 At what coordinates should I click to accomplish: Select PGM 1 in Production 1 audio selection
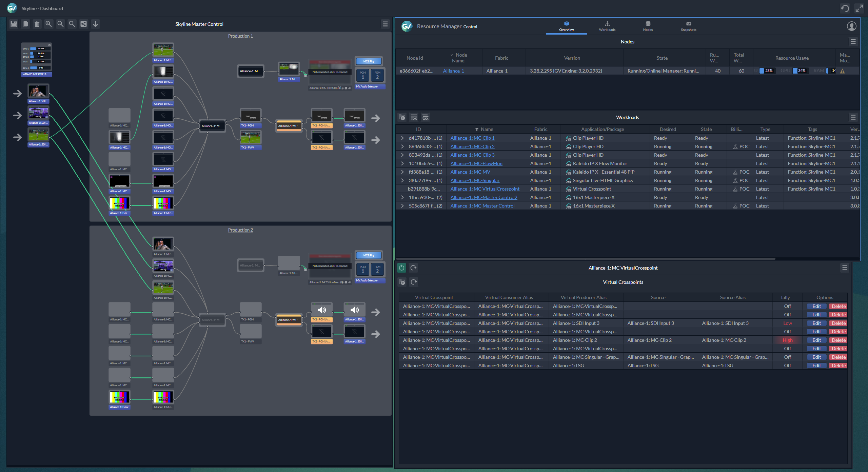point(363,75)
